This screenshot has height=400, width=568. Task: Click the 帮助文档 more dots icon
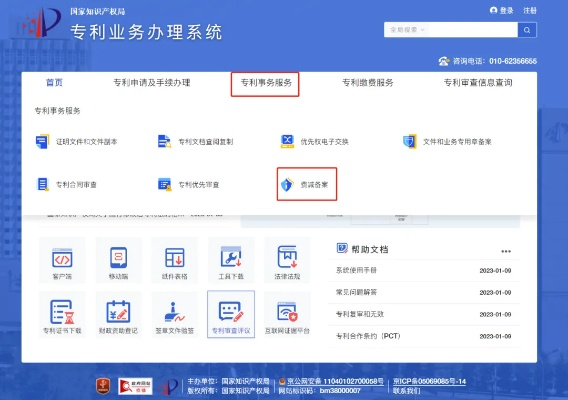coord(506,251)
